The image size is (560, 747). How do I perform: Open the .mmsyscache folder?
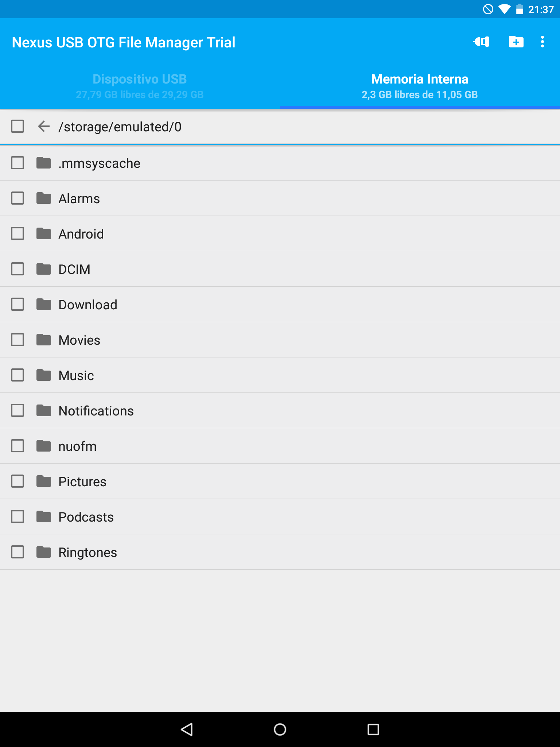[280, 163]
